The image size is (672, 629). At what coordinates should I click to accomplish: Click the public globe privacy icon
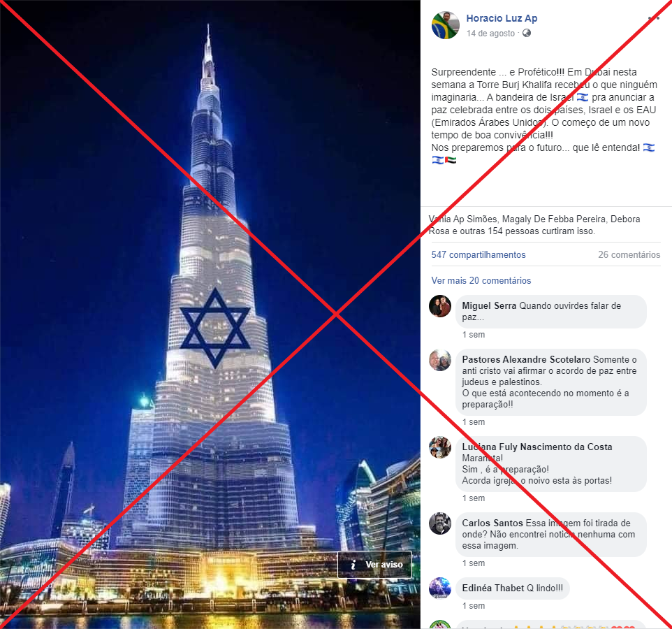526,33
